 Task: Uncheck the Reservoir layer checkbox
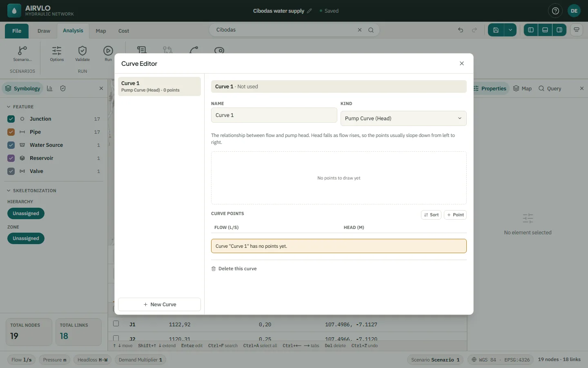pos(11,158)
